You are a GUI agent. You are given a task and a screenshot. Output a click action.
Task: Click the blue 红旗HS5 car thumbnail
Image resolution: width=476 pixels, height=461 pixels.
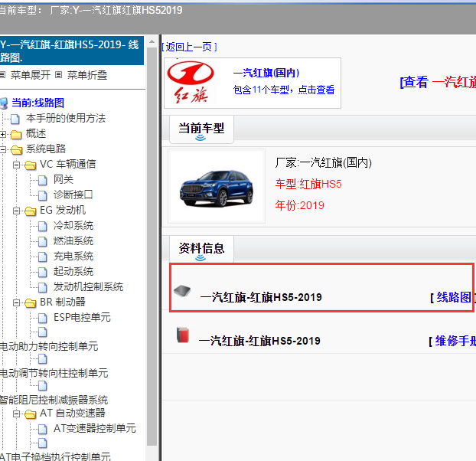217,186
